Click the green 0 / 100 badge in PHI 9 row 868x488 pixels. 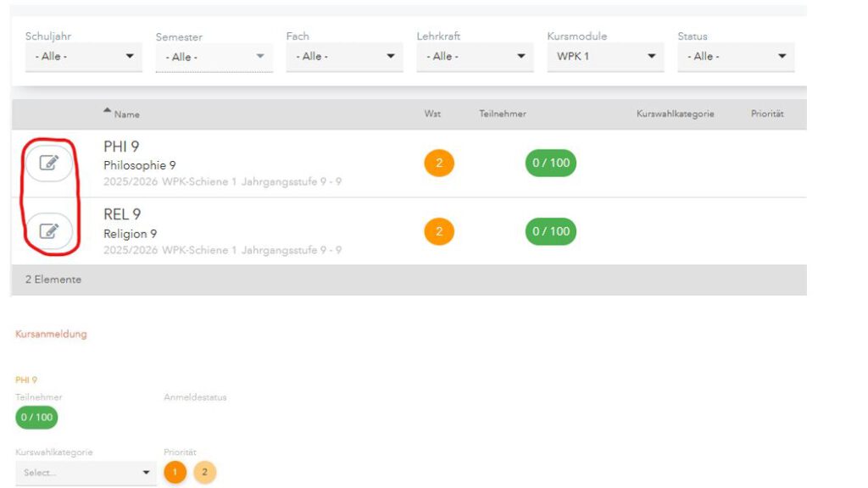coord(550,163)
